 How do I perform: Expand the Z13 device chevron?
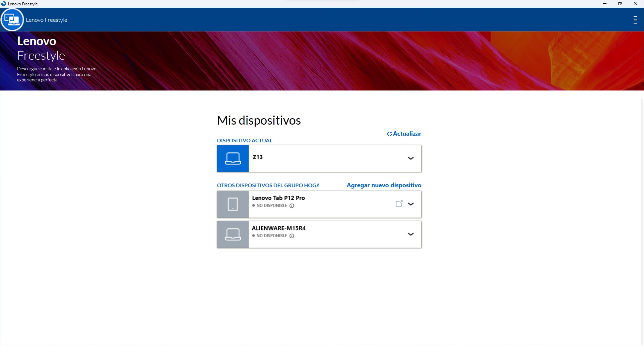click(410, 158)
